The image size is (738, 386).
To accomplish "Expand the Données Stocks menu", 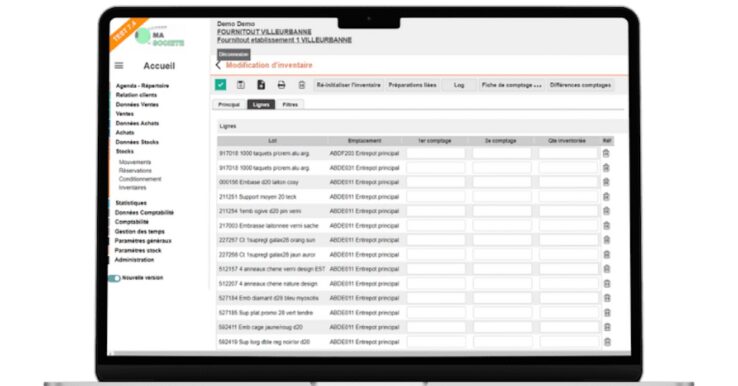I will click(137, 142).
